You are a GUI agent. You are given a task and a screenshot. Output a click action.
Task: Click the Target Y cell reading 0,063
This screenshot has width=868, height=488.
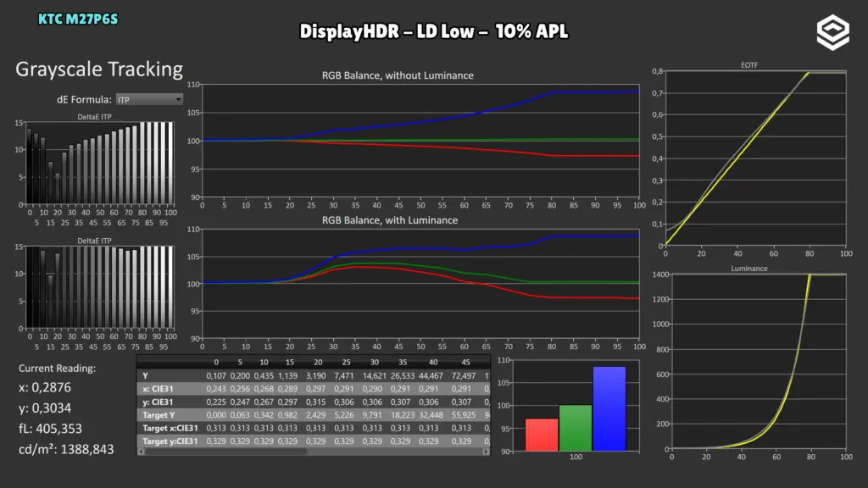pyautogui.click(x=240, y=415)
